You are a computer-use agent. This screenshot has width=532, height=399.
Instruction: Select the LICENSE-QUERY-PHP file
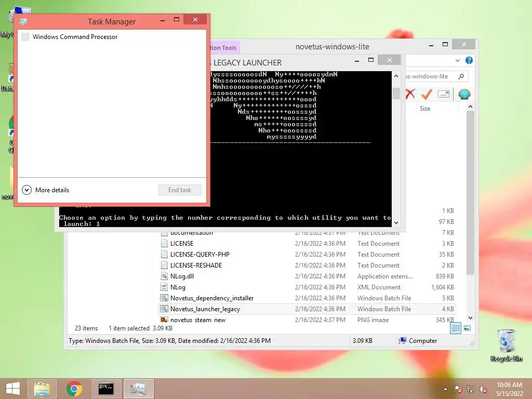307,255
